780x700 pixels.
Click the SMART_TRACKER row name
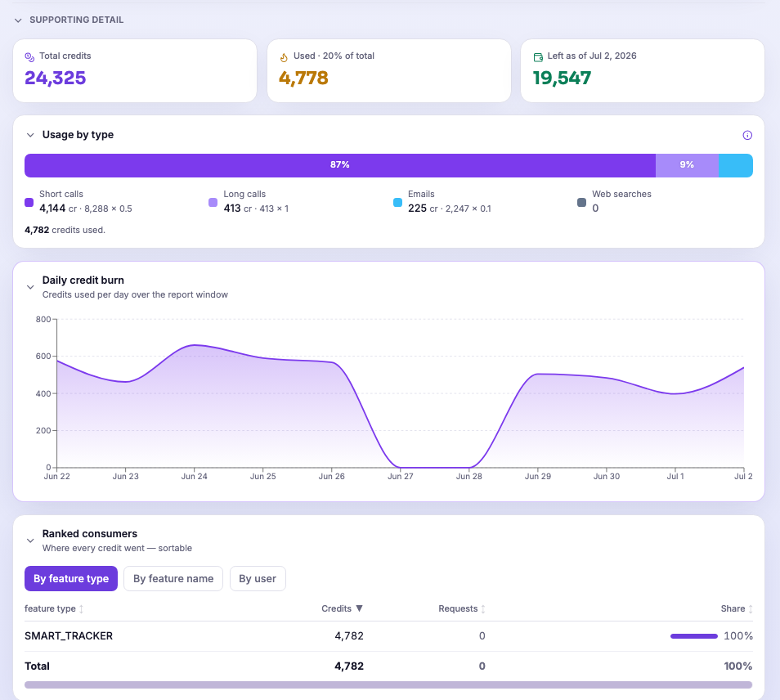click(69, 636)
